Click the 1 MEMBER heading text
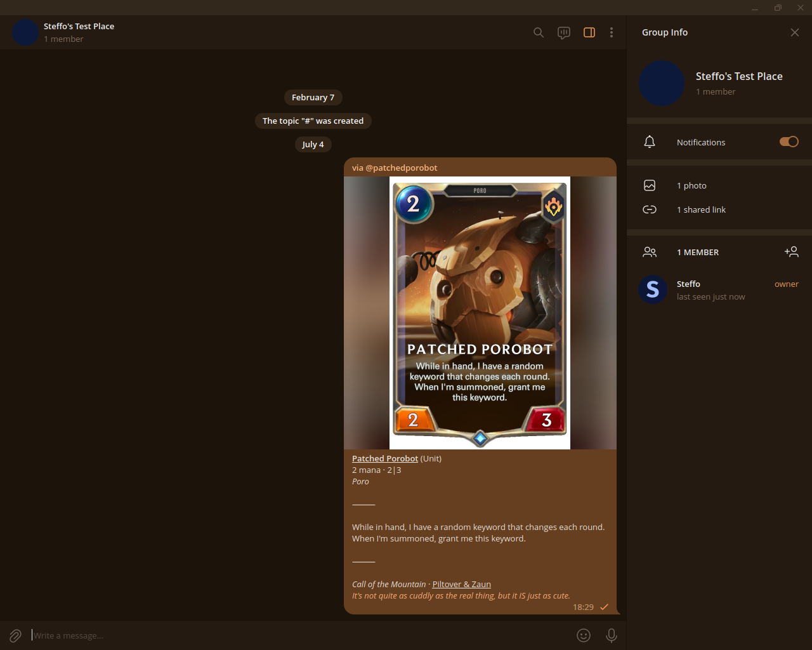The width and height of the screenshot is (812, 650). click(698, 252)
